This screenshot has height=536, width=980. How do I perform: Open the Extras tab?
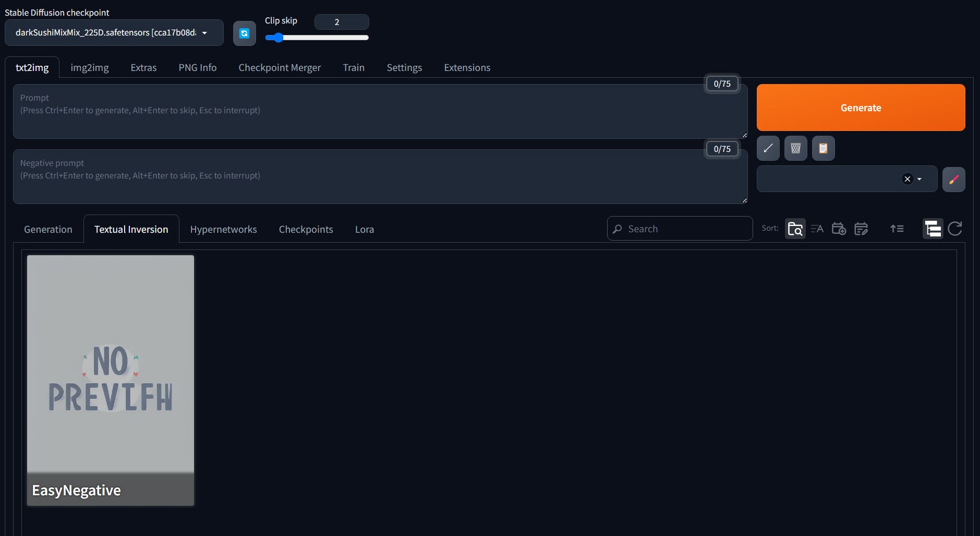tap(143, 67)
